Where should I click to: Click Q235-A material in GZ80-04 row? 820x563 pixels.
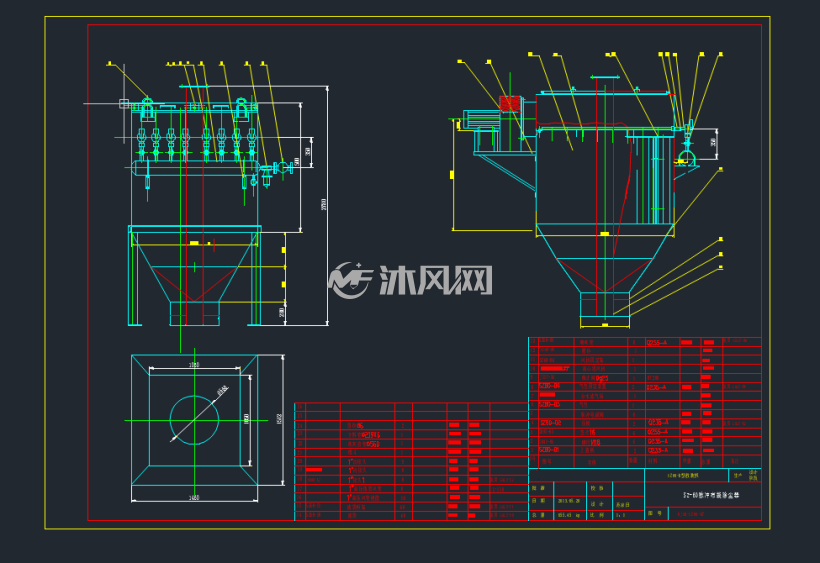pyautogui.click(x=656, y=387)
